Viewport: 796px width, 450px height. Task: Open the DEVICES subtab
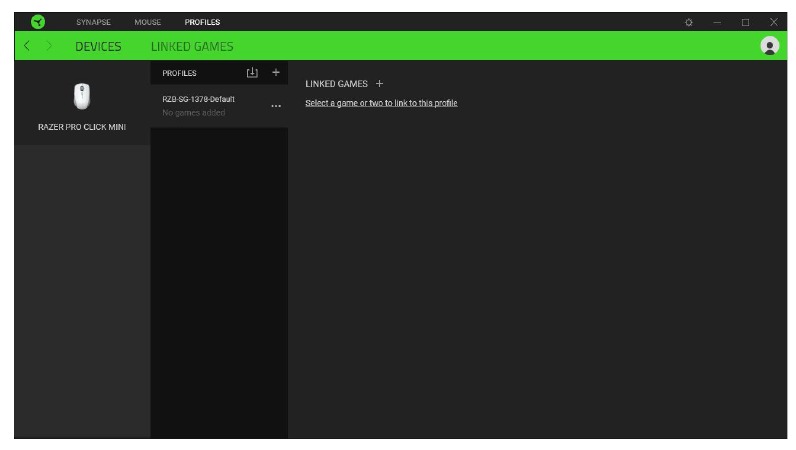click(98, 46)
